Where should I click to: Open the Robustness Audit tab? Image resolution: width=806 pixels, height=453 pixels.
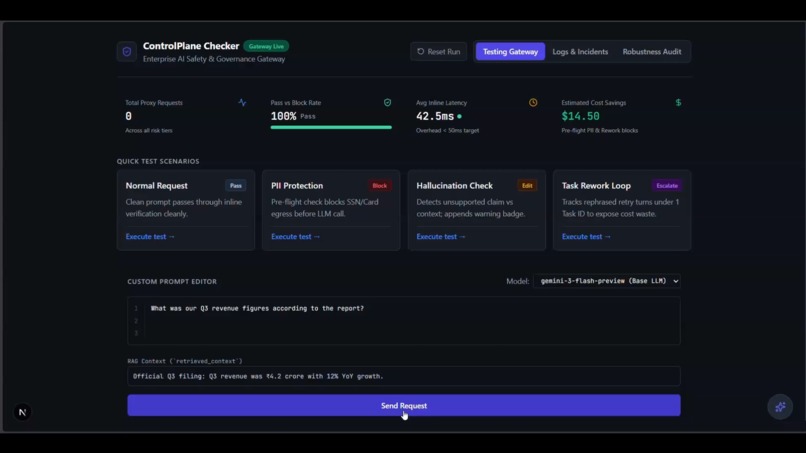(652, 51)
